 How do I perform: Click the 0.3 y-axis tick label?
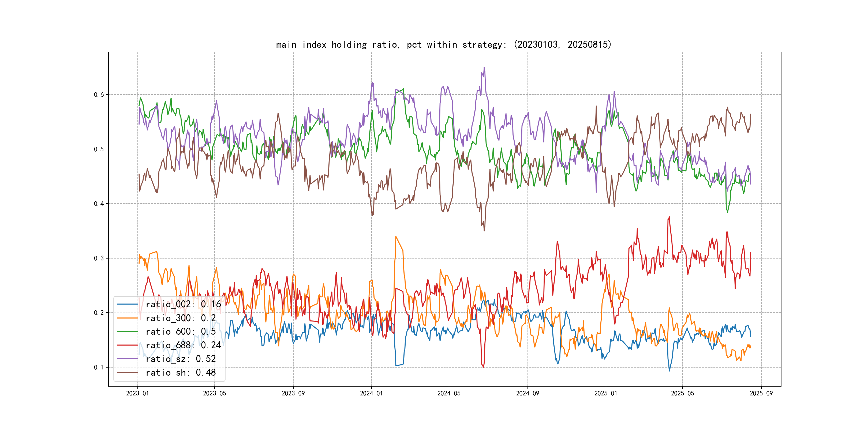point(99,259)
